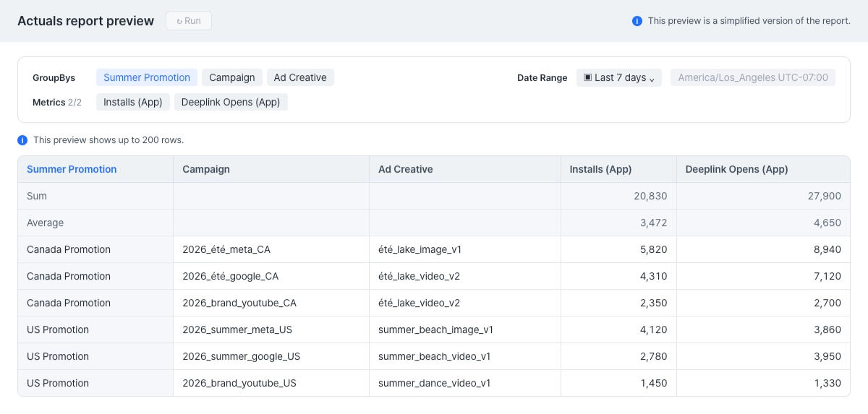Click the Installs (App) metric chip
Viewport: 868px width, 414px height.
click(x=133, y=102)
